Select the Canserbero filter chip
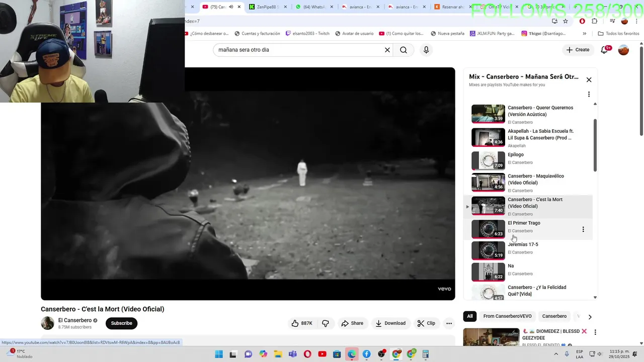This screenshot has width=644, height=362. [554, 316]
